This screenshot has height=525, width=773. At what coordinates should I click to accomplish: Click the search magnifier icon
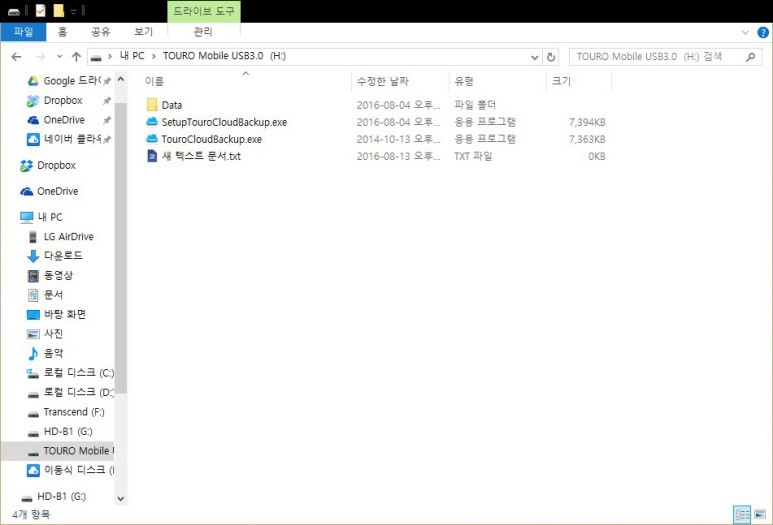click(750, 57)
